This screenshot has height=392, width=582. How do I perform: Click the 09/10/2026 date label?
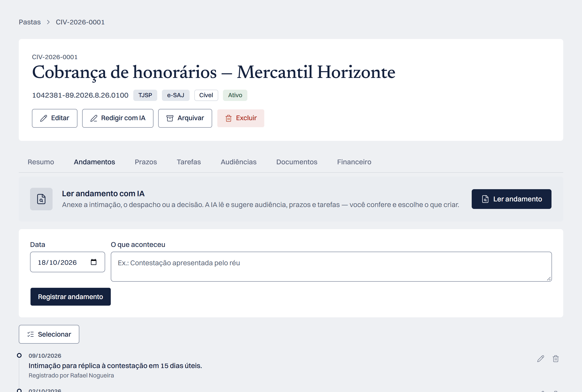45,356
